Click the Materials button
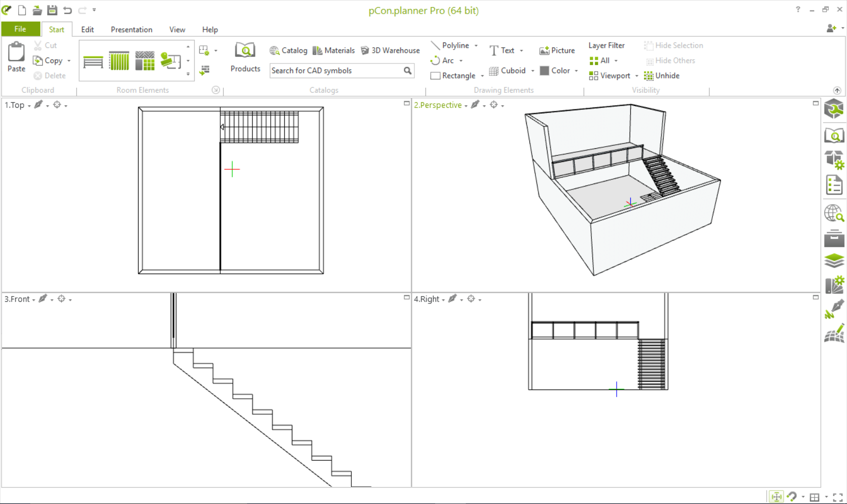This screenshot has width=847, height=504. coord(333,50)
